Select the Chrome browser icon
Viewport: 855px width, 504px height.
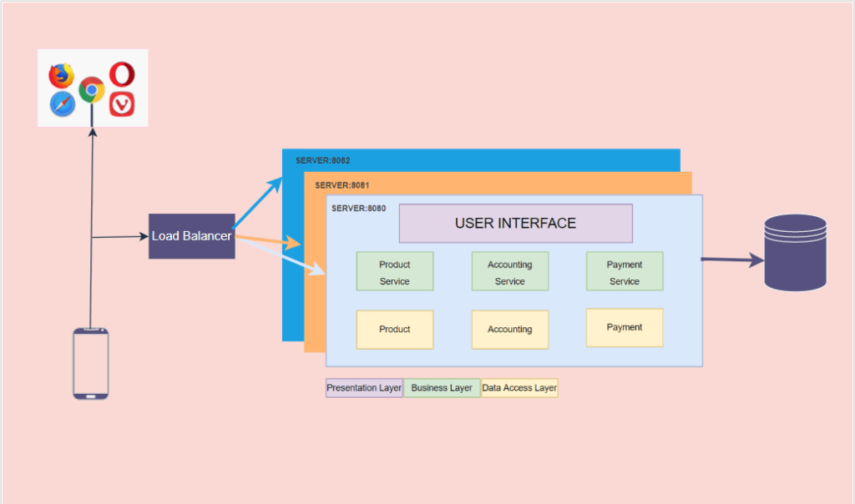click(x=92, y=89)
